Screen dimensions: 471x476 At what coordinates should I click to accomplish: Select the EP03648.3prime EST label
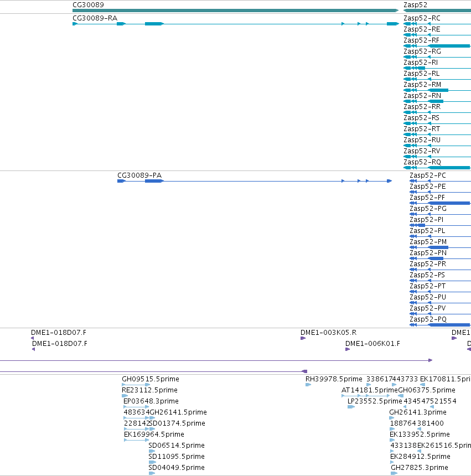click(x=151, y=401)
